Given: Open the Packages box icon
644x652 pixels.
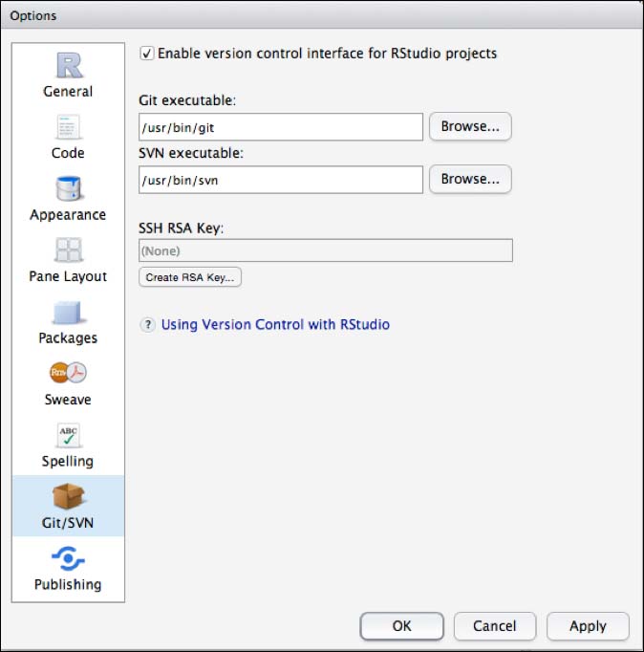Looking at the screenshot, I should [x=69, y=313].
